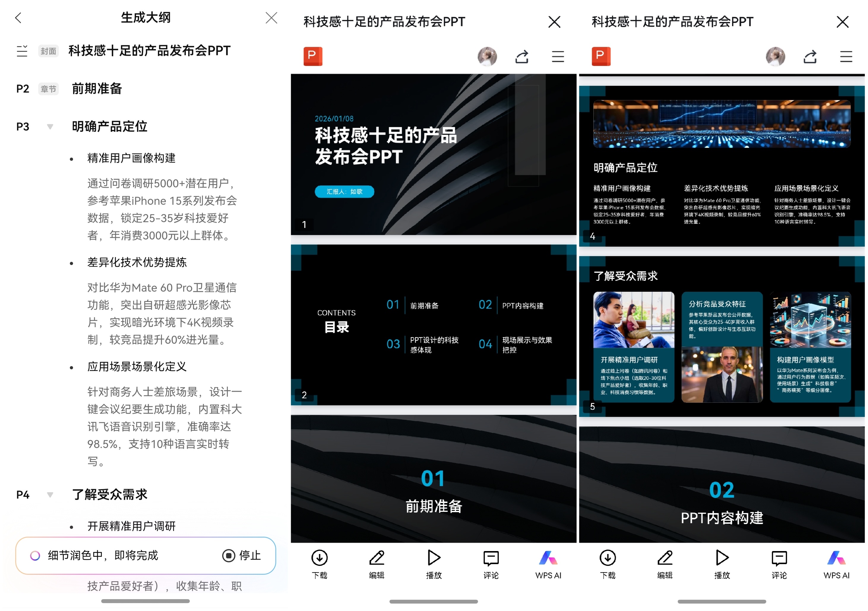This screenshot has width=868, height=611.
Task: Click red PPT file icon in right panel
Action: point(601,56)
